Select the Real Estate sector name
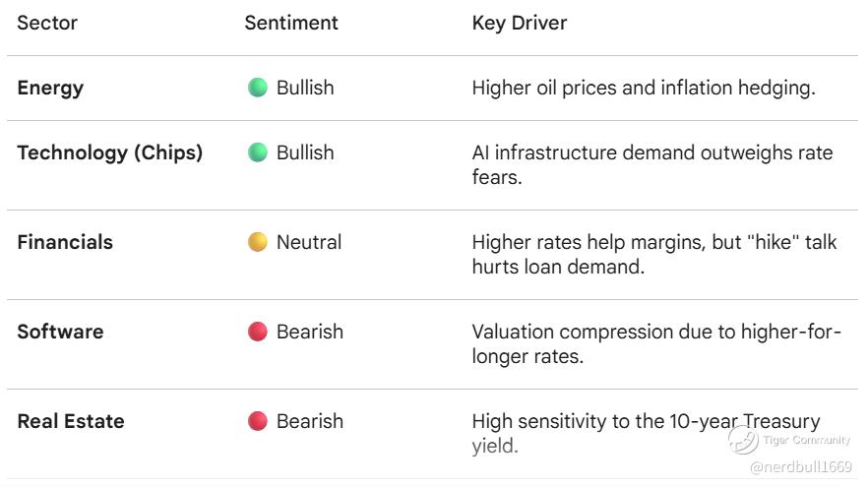Viewport: 868px width, 487px height. (x=71, y=421)
